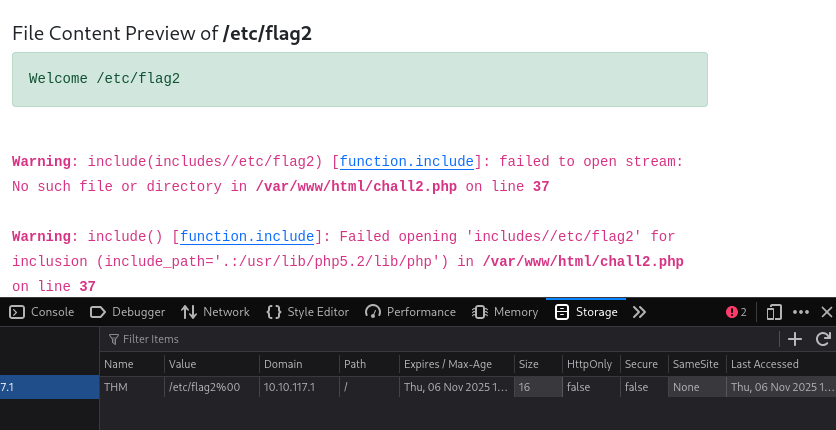This screenshot has width=836, height=430.
Task: Switch to the Debugger tab
Action: pyautogui.click(x=127, y=312)
